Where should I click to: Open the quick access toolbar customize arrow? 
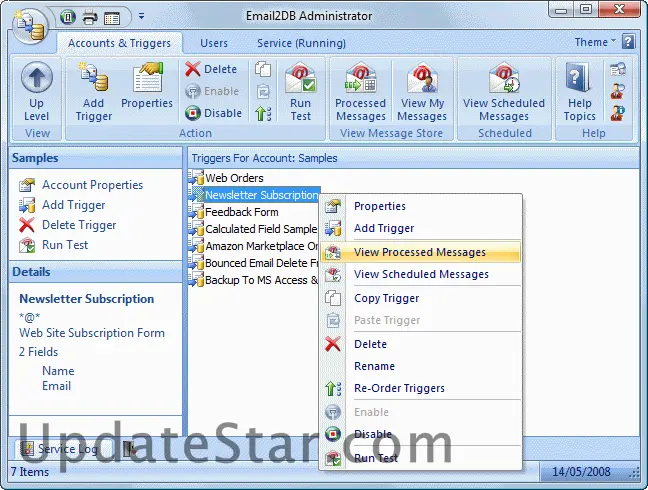[141, 17]
